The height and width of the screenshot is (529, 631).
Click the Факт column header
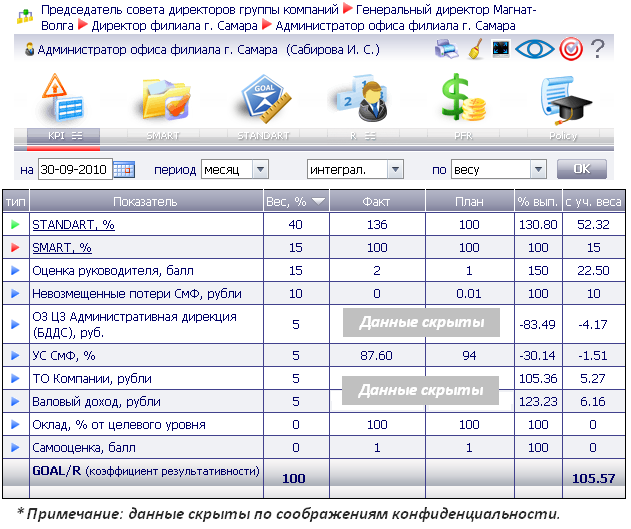click(x=377, y=201)
